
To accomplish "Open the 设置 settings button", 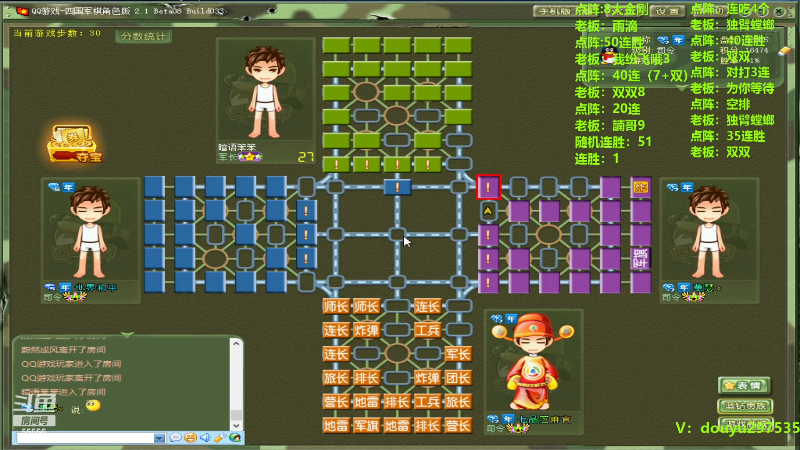I will coord(667,11).
